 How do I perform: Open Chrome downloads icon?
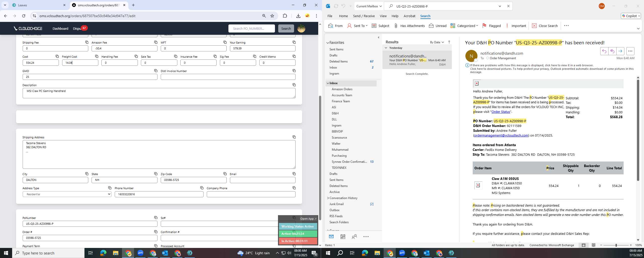pos(298,16)
